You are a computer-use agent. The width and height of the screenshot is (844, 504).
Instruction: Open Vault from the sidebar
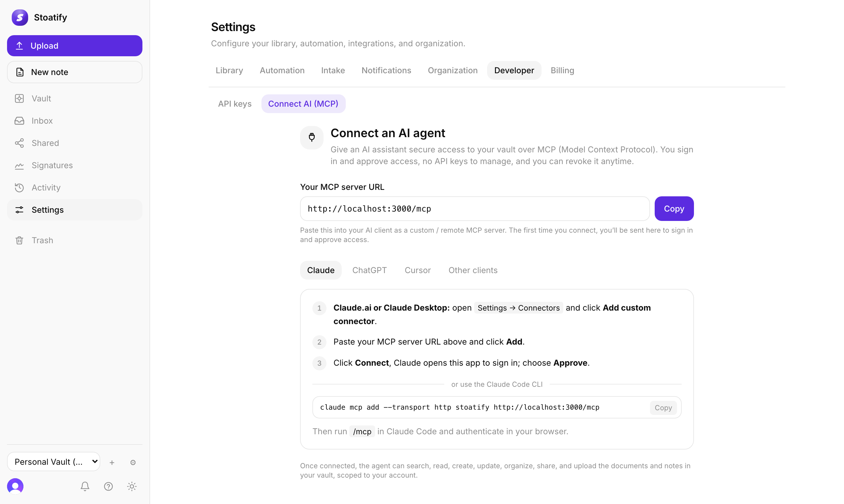click(x=74, y=98)
